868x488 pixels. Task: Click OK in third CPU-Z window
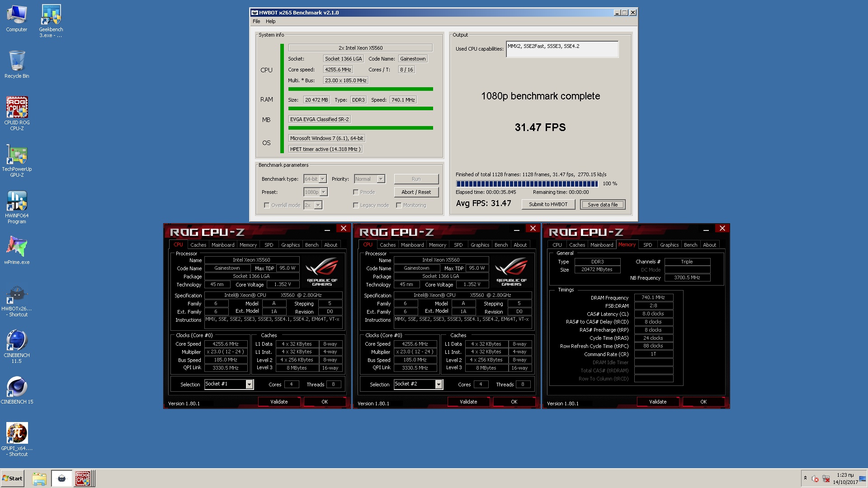(x=703, y=402)
